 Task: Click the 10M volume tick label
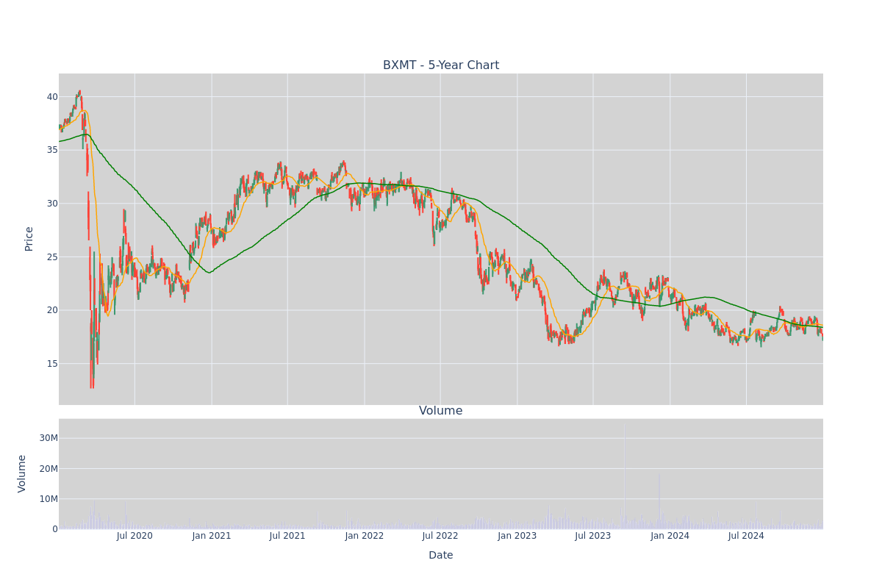pyautogui.click(x=49, y=499)
